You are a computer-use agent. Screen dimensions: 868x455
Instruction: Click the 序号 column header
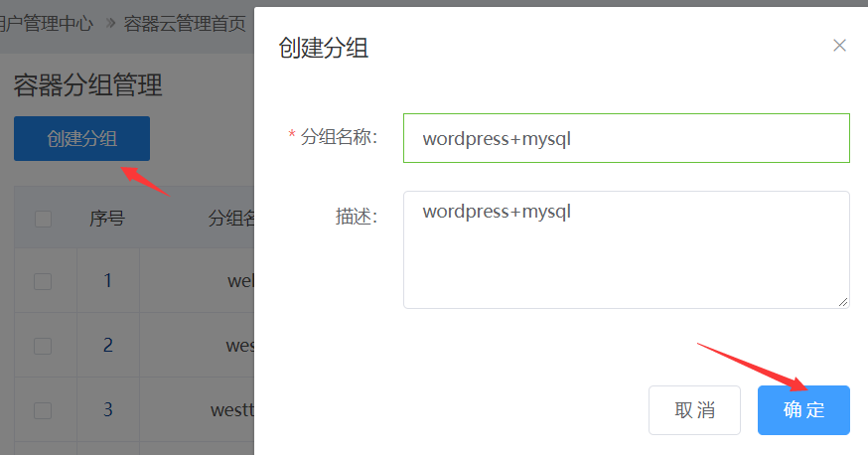(x=107, y=219)
